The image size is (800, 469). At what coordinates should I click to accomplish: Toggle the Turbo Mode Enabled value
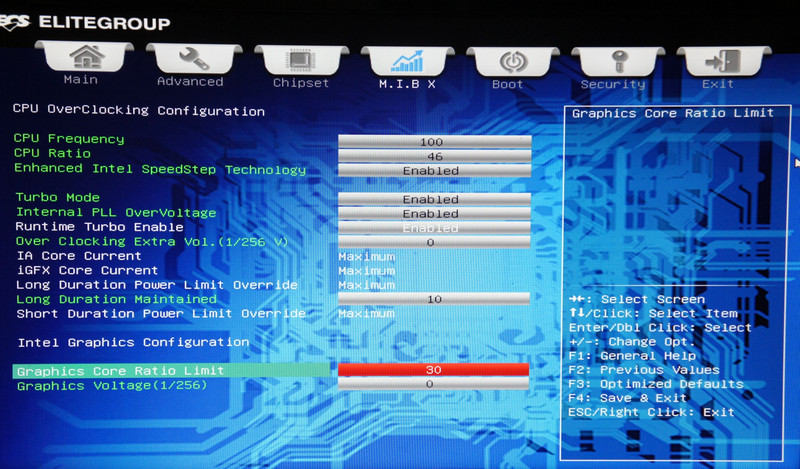(x=434, y=199)
